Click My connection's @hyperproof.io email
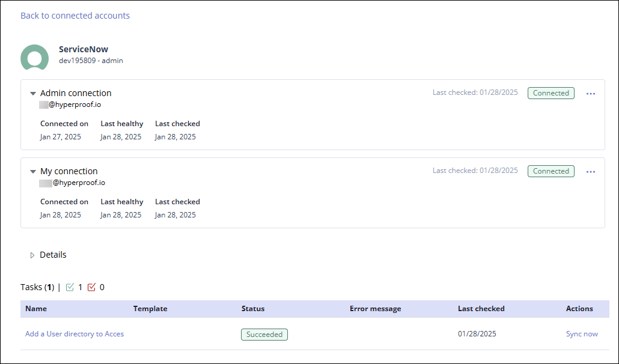 (x=72, y=183)
